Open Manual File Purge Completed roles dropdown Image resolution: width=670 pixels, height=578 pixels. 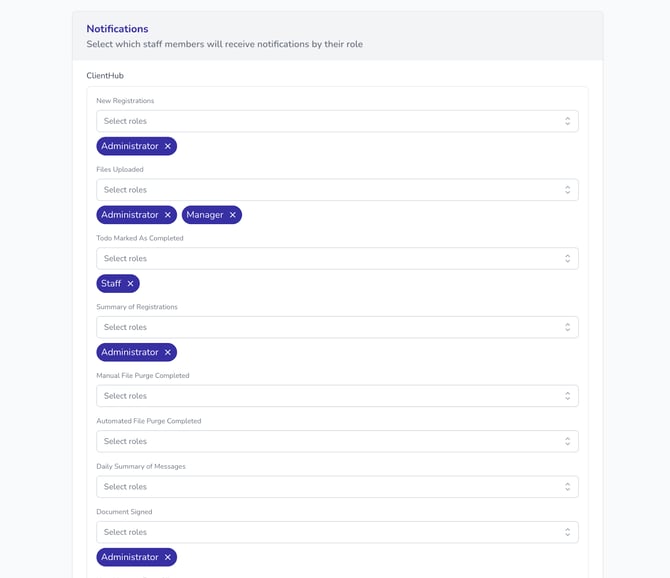click(330, 396)
